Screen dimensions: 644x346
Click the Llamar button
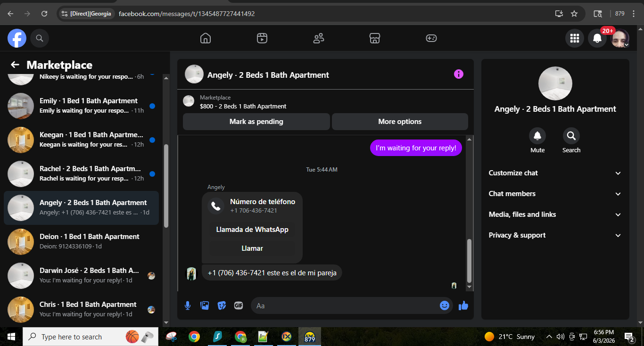click(252, 248)
